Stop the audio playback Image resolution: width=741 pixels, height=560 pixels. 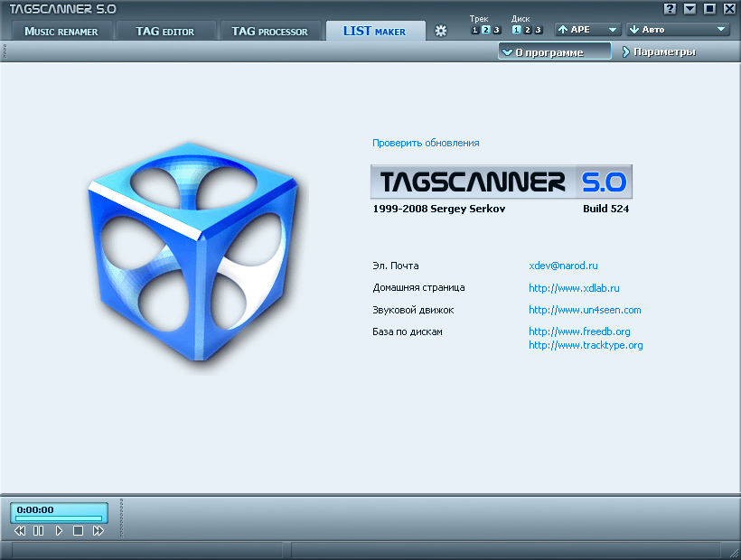78,531
